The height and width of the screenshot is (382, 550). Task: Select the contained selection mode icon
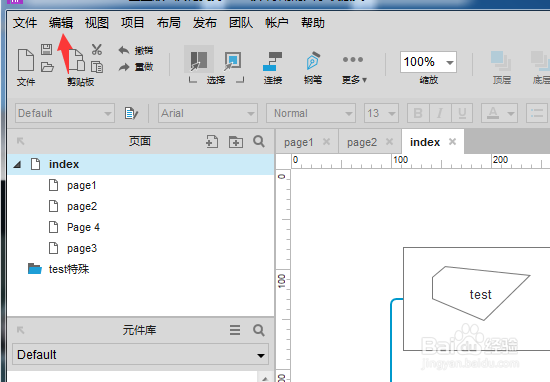click(233, 61)
